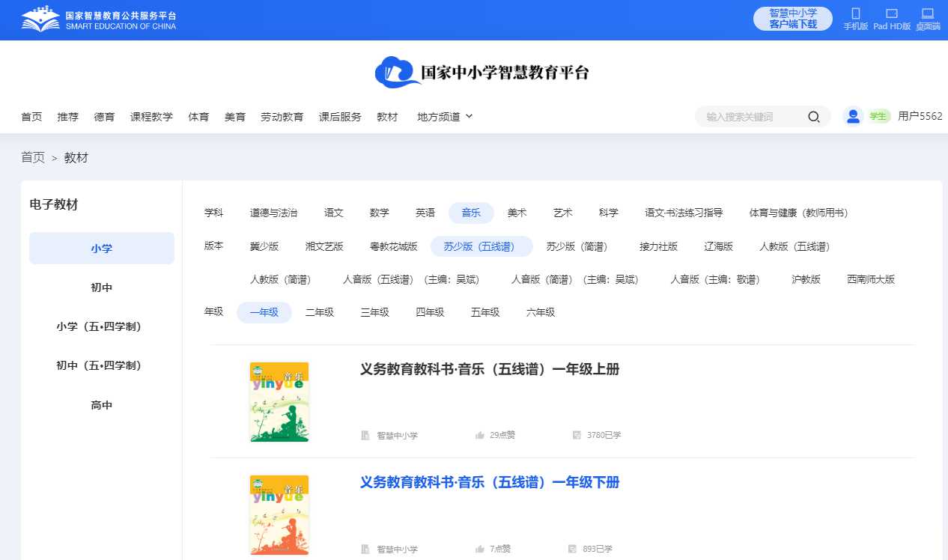
Task: Click the 用户5562 username
Action: [920, 116]
